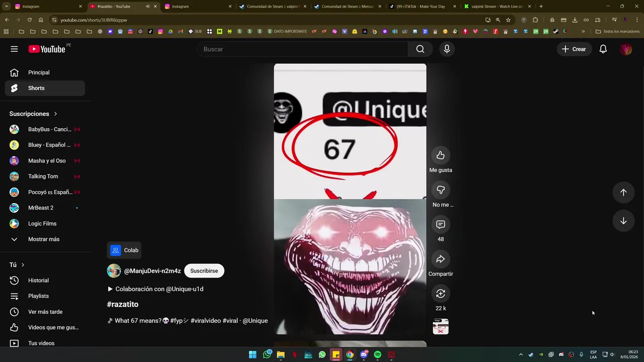Viewport: 644px width, 362px height.
Task: Click the search magnifier button
Action: [x=420, y=49]
